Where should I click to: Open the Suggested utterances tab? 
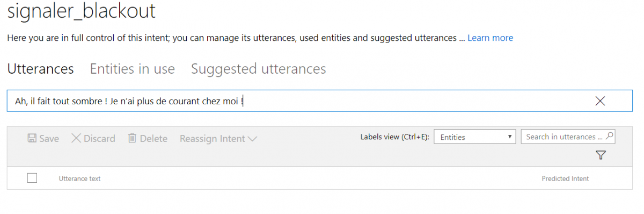(x=259, y=69)
